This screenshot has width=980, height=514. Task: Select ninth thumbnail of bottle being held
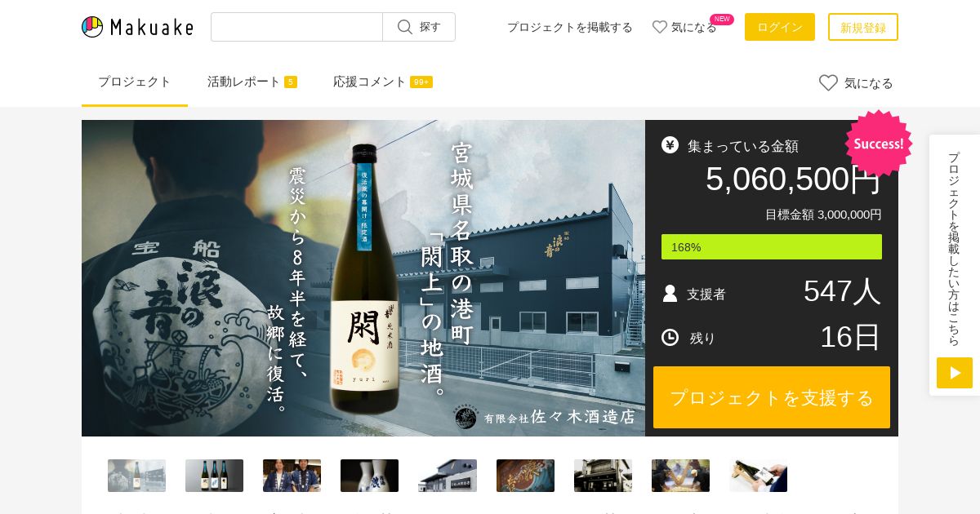pos(758,476)
